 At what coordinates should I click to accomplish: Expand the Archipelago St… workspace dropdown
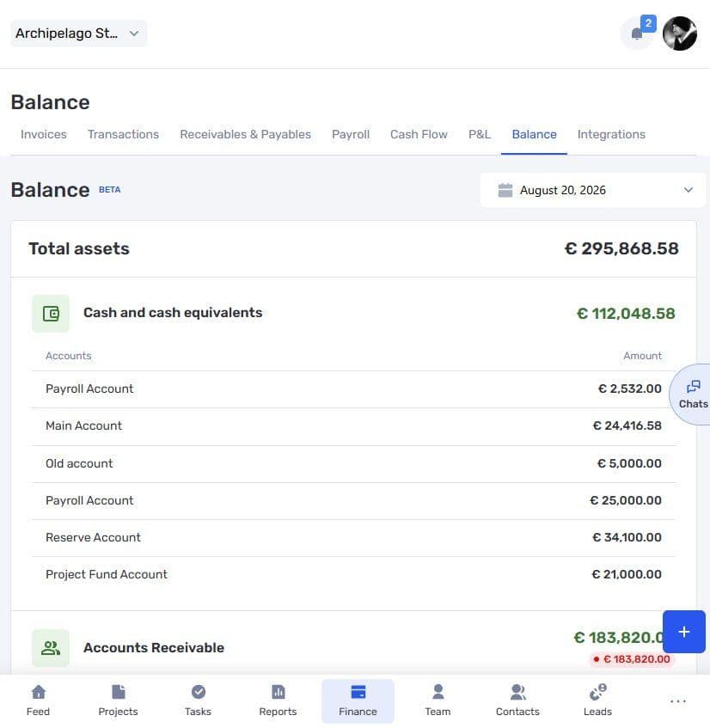pyautogui.click(x=78, y=34)
